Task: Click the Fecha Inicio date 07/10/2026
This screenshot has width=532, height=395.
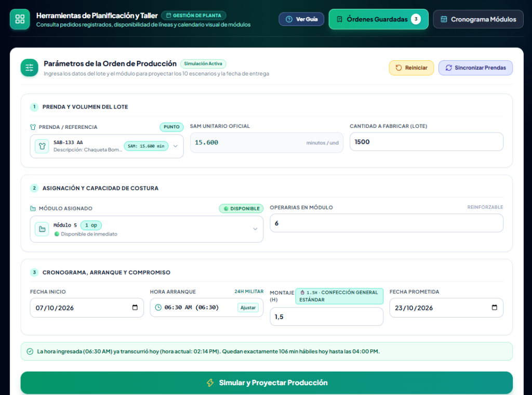Action: 55,308
